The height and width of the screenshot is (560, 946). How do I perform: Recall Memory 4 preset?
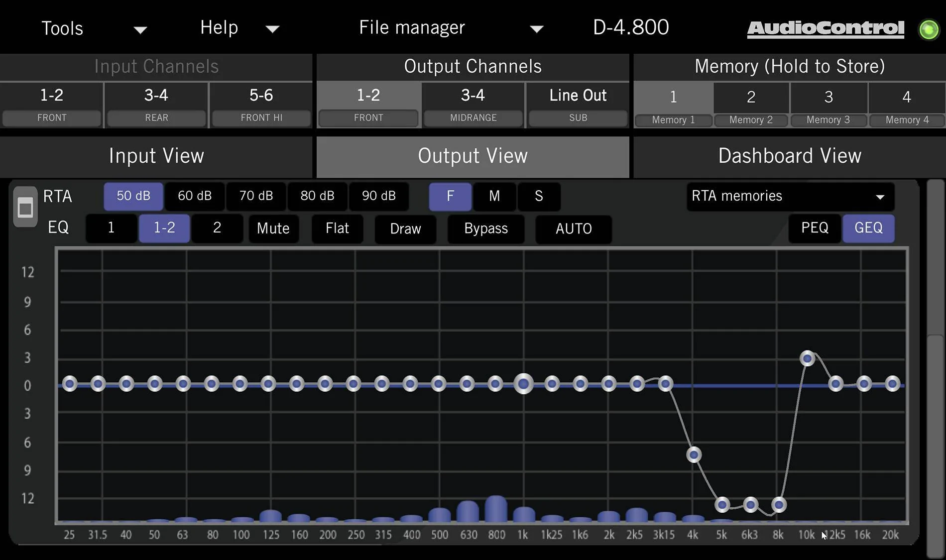(907, 106)
